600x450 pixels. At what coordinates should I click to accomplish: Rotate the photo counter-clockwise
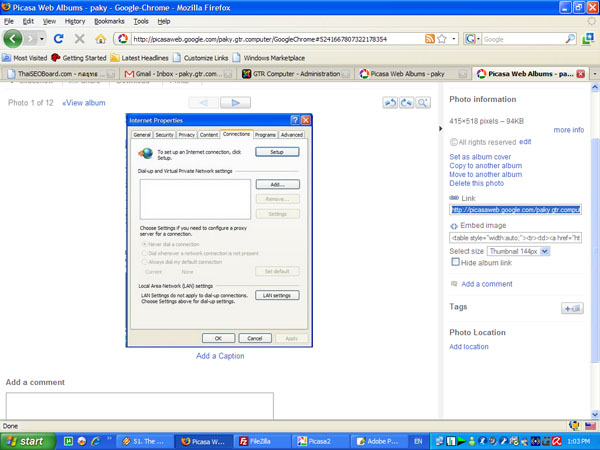pyautogui.click(x=390, y=103)
